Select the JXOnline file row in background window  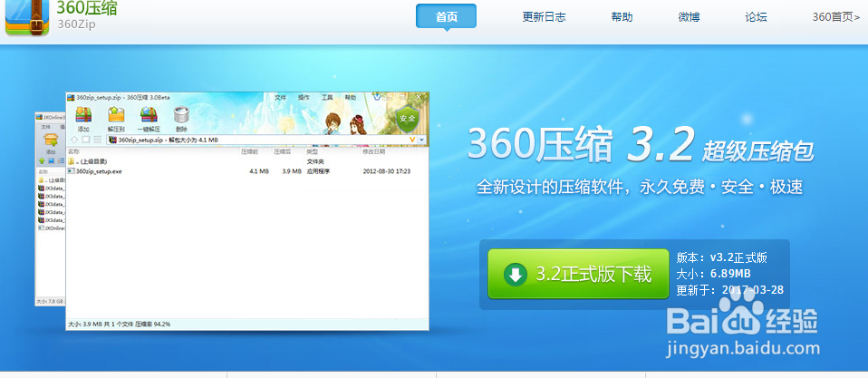click(52, 228)
